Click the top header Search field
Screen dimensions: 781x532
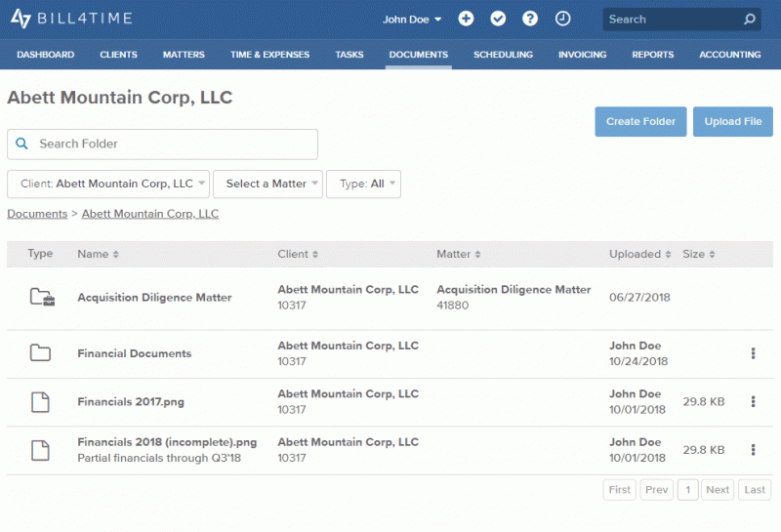[x=681, y=20]
